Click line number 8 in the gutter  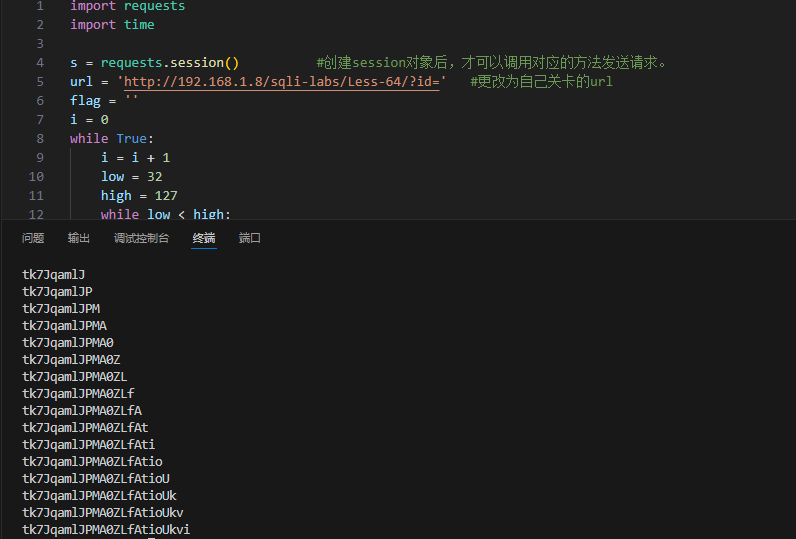[40, 139]
